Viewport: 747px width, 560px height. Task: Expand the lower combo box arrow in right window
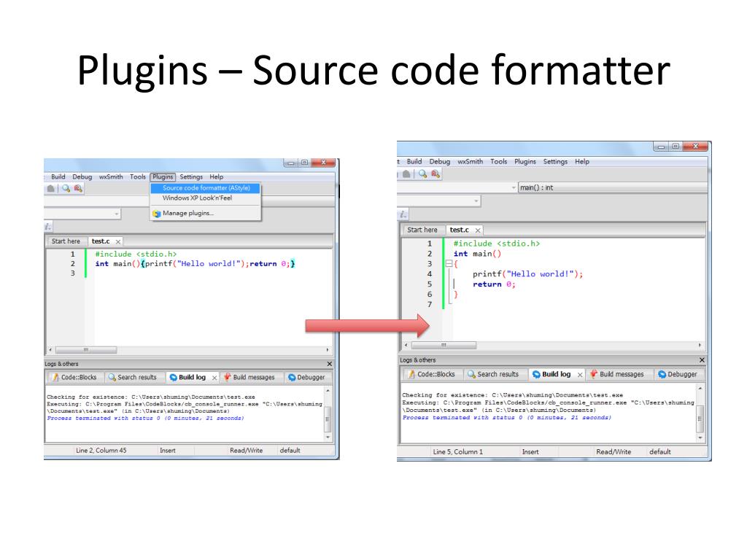tap(476, 201)
